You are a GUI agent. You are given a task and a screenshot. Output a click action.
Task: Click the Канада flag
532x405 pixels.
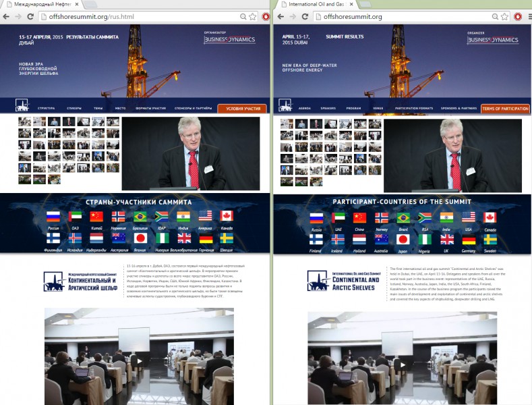(x=227, y=216)
